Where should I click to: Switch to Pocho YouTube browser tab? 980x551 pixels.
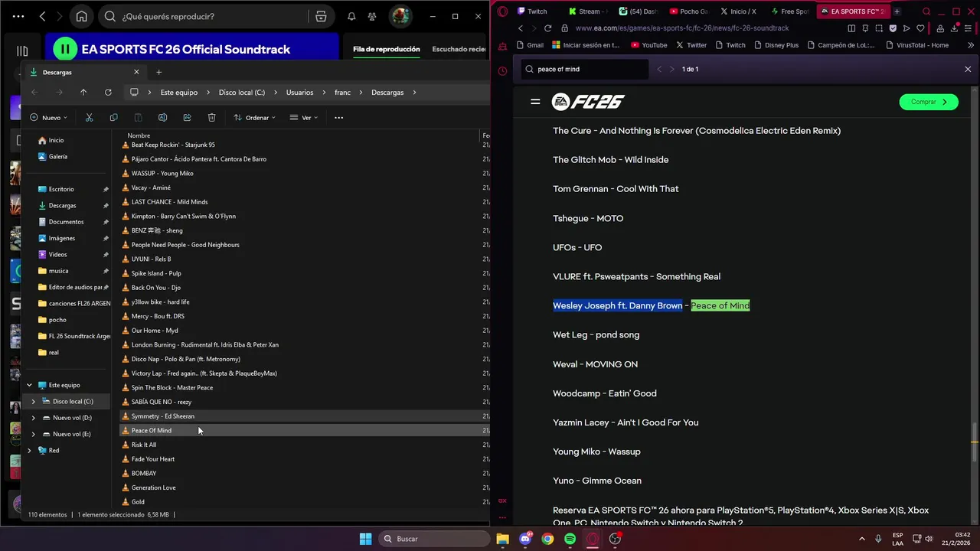click(x=688, y=11)
